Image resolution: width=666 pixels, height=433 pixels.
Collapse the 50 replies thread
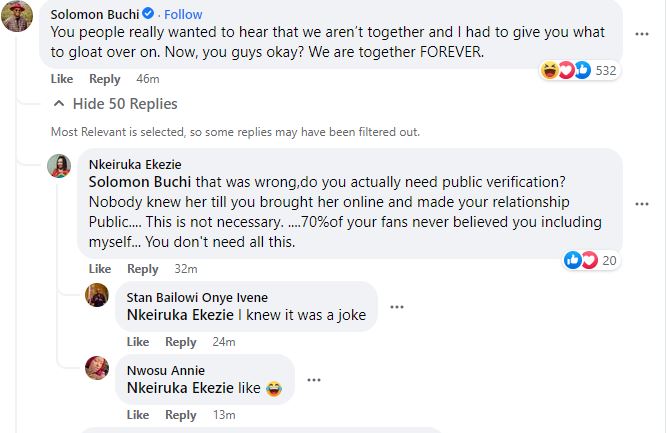pyautogui.click(x=115, y=104)
